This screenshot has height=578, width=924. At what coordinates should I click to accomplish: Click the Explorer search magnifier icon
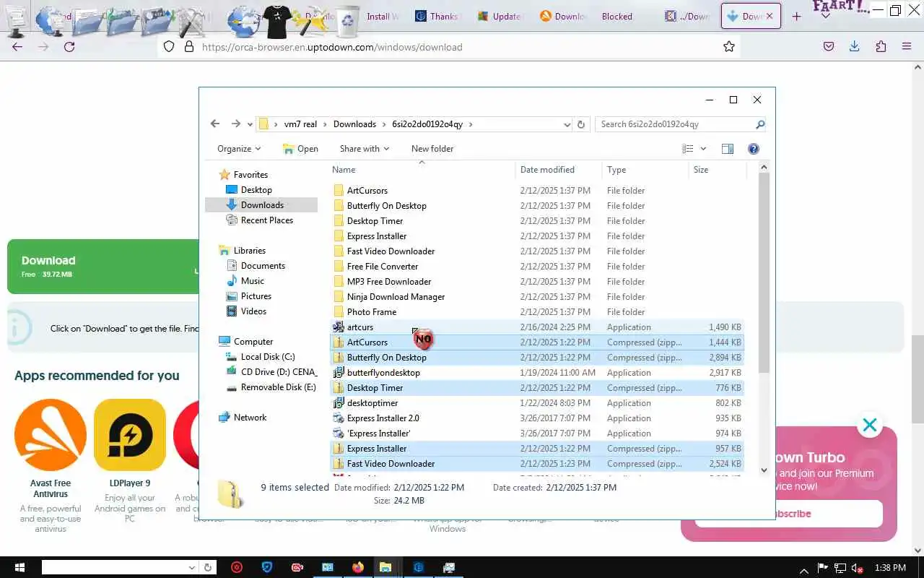[759, 124]
